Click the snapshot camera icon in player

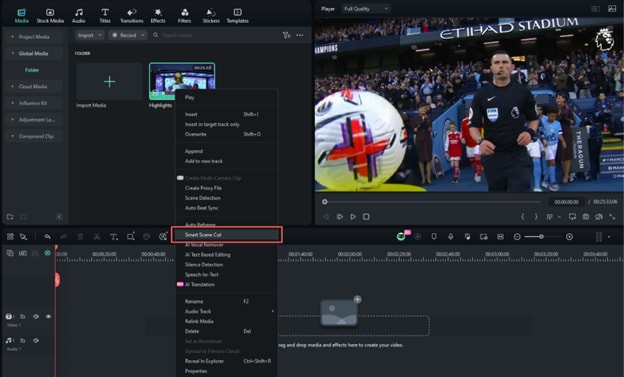tap(586, 217)
